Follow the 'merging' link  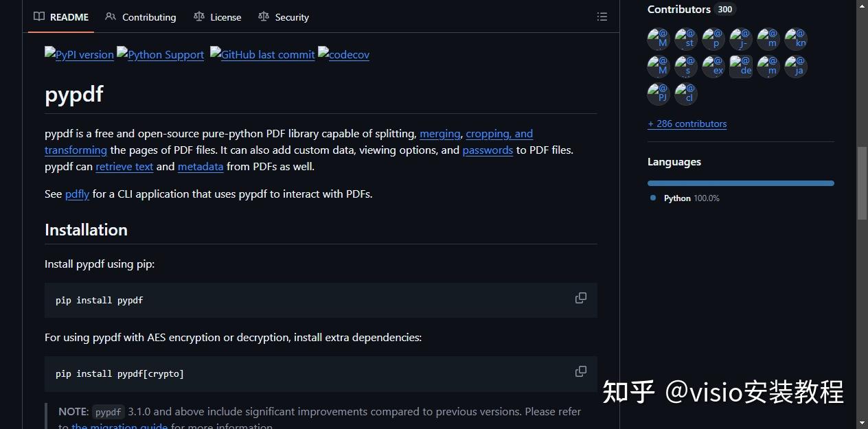[440, 134]
